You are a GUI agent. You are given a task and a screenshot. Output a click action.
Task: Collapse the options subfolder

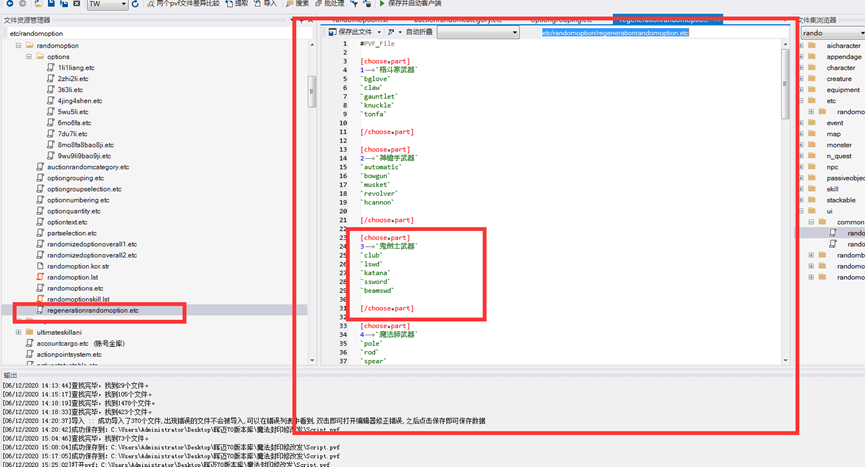[26, 57]
